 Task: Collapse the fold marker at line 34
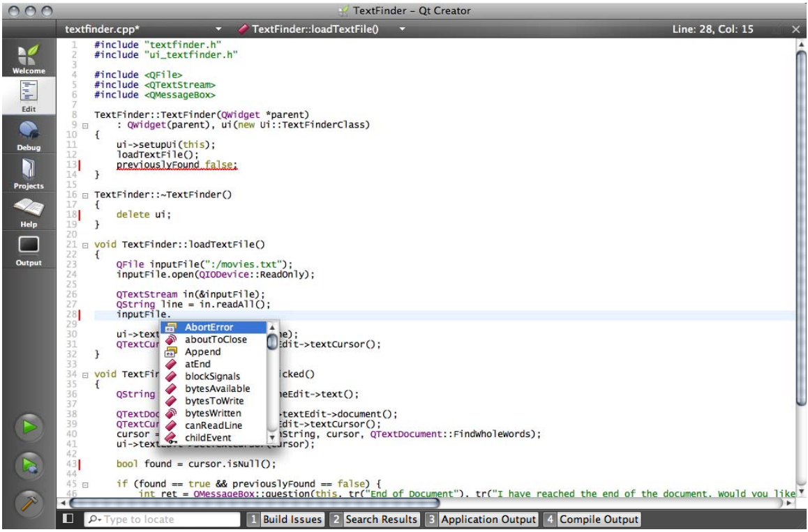click(x=85, y=375)
